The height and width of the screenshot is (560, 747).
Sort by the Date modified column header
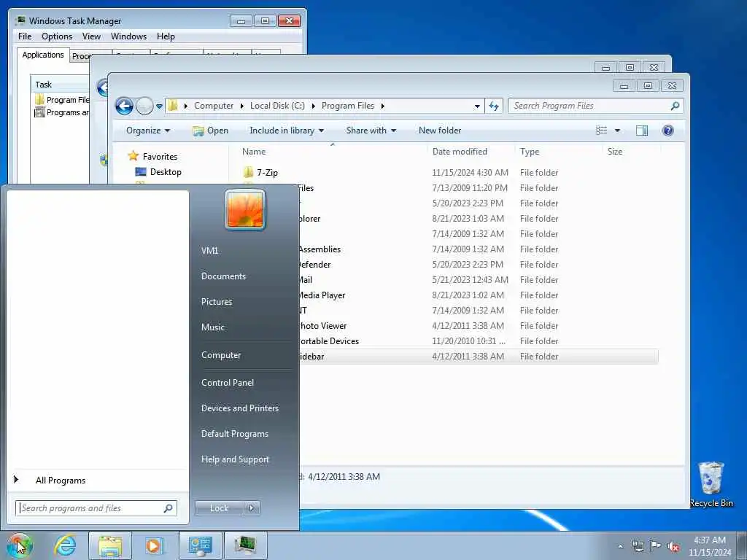point(460,152)
